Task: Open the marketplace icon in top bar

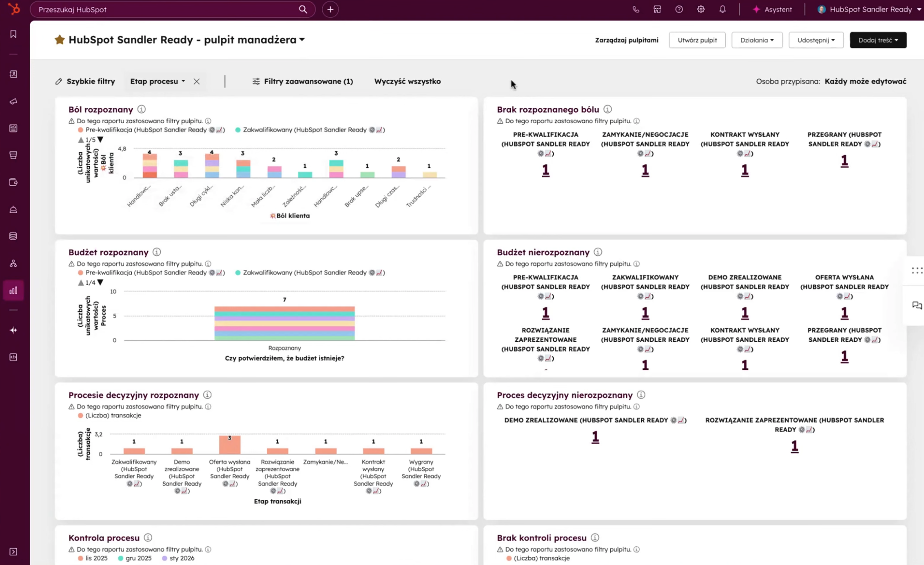Action: tap(657, 9)
